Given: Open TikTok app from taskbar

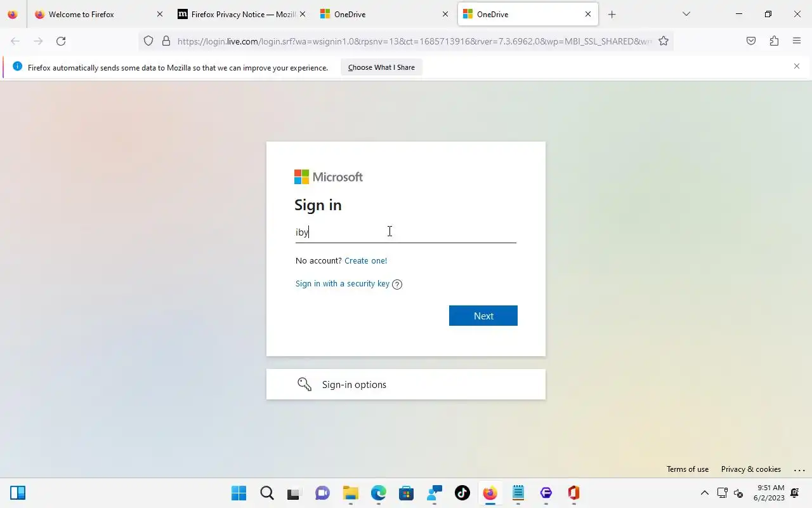Looking at the screenshot, I should click(462, 493).
